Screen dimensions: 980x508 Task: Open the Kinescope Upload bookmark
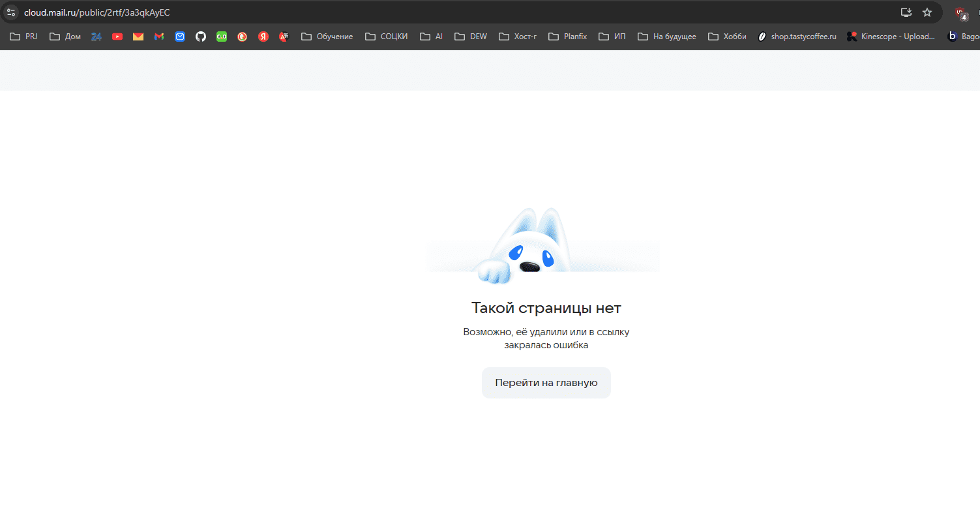pos(891,37)
